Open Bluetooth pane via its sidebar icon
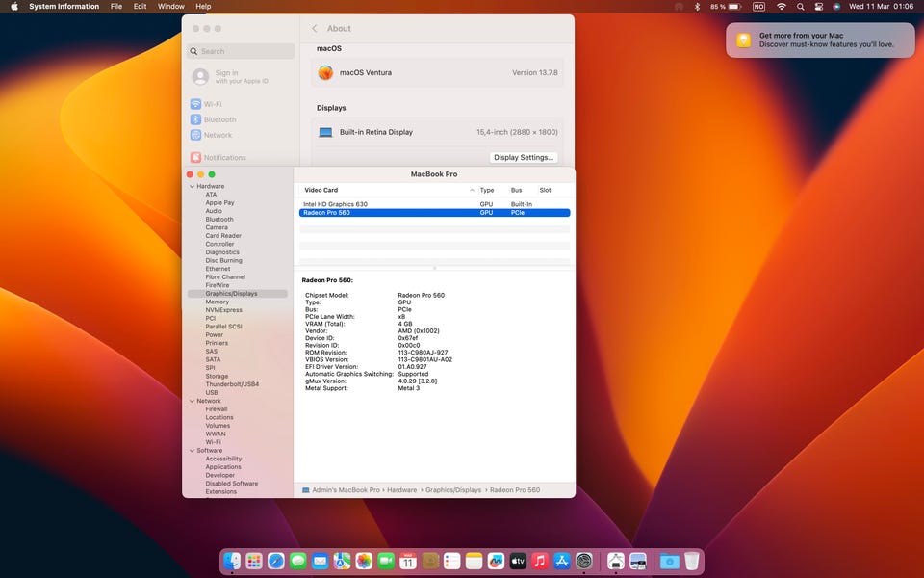 pyautogui.click(x=195, y=119)
